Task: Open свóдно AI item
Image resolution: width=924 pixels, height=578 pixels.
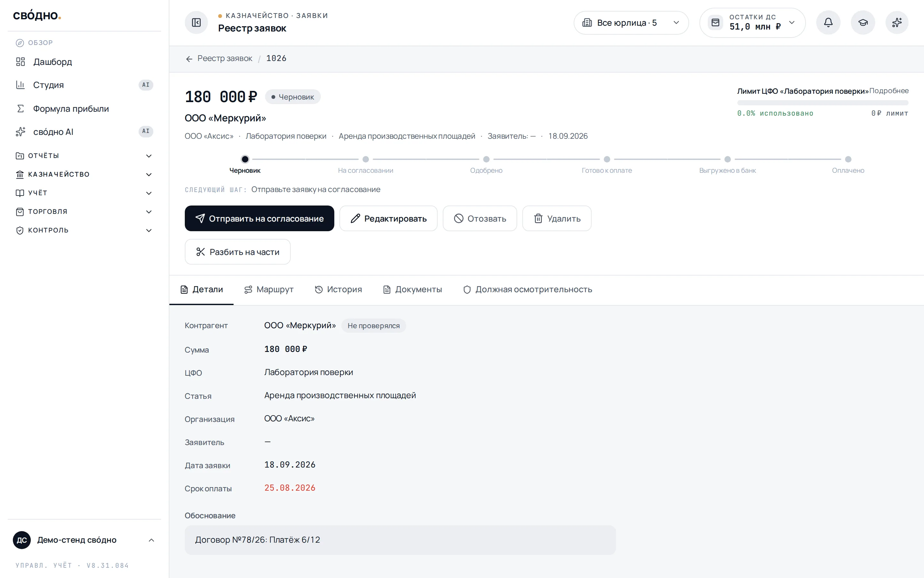Action: (84, 132)
